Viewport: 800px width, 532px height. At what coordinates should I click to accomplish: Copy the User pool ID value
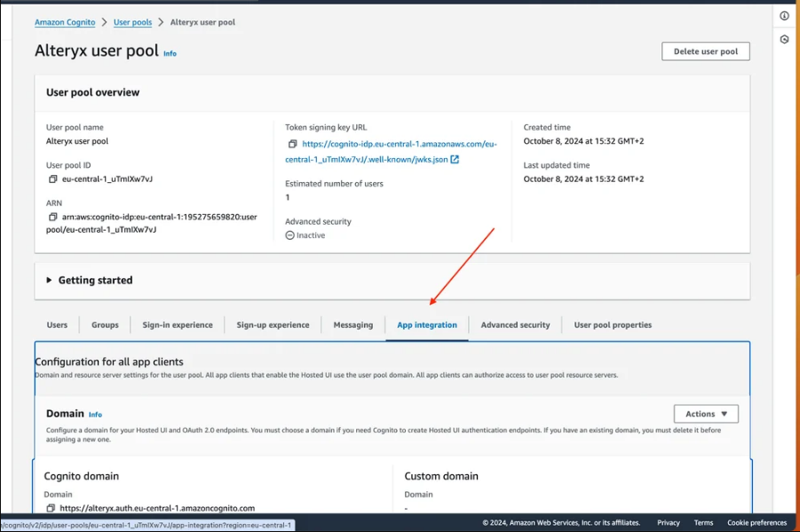click(52, 179)
